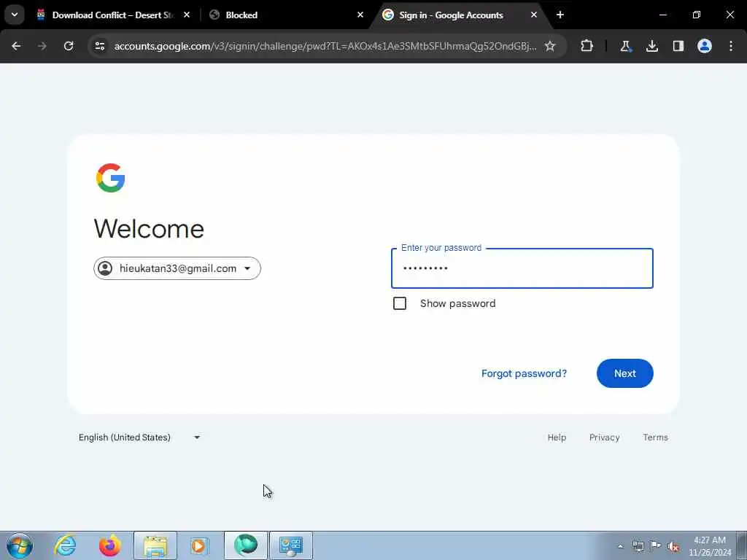
Task: Open the network tray icon
Action: (x=638, y=546)
